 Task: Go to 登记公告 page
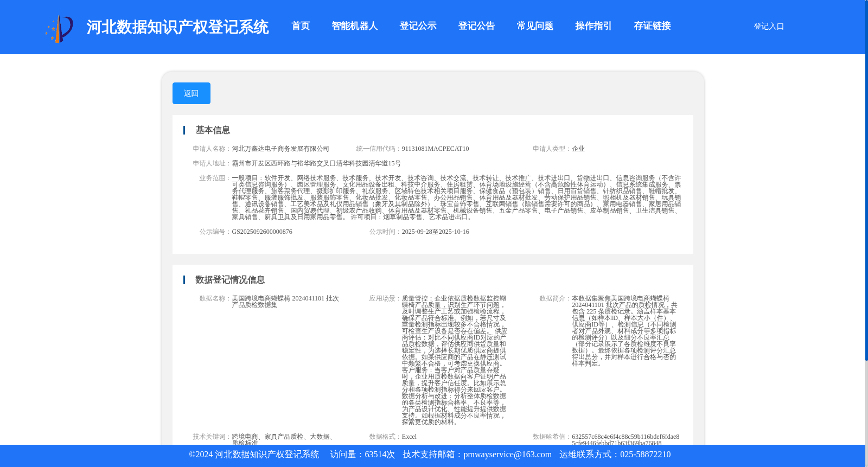point(476,26)
